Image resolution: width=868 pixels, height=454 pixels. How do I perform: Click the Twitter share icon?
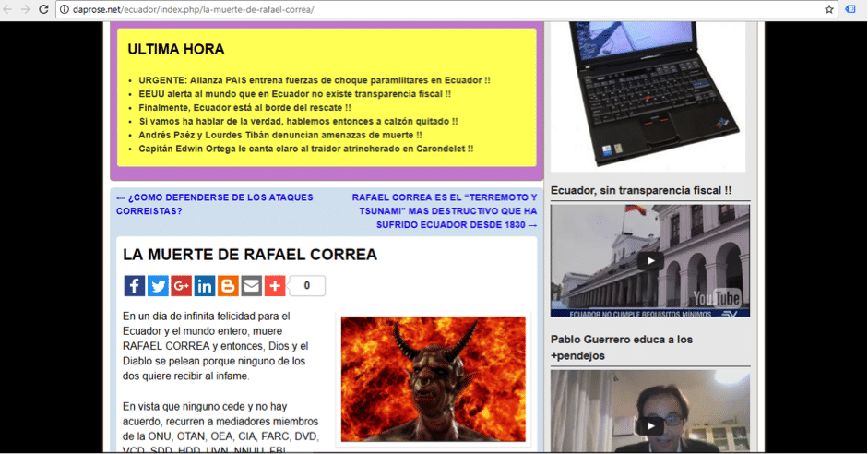(x=158, y=286)
